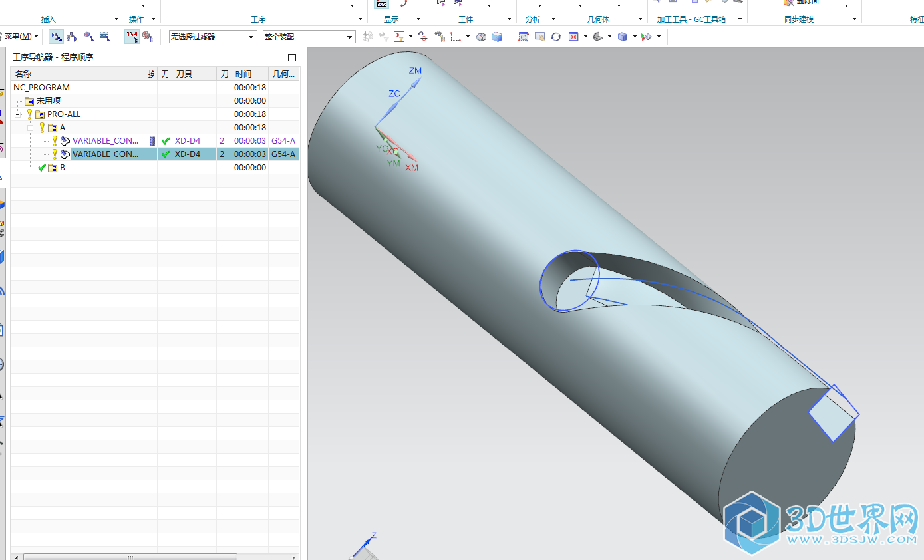The width and height of the screenshot is (924, 560).
Task: Click the 几何… column header
Action: tap(283, 74)
